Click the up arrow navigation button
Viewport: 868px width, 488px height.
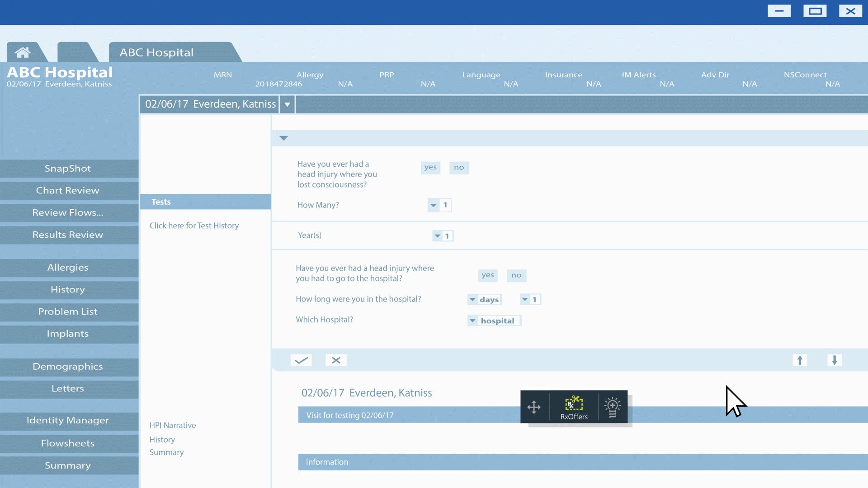[800, 360]
